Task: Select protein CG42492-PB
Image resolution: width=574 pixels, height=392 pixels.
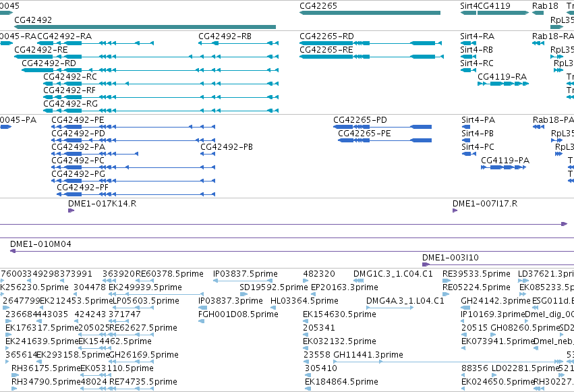Action: (x=208, y=154)
